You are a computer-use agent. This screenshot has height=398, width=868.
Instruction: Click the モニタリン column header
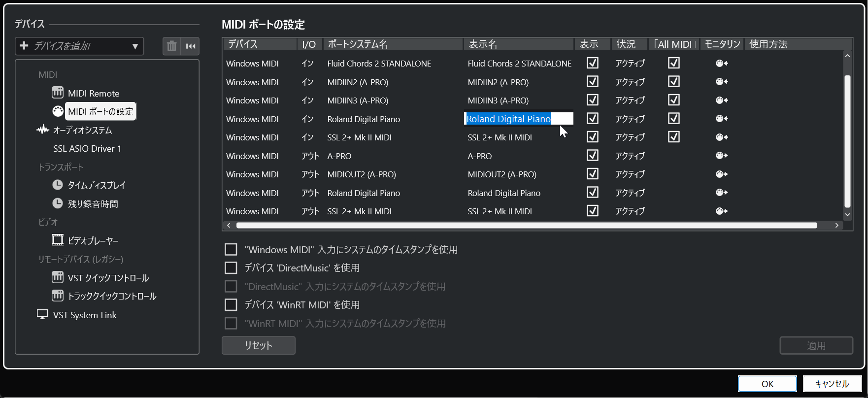[x=722, y=44]
